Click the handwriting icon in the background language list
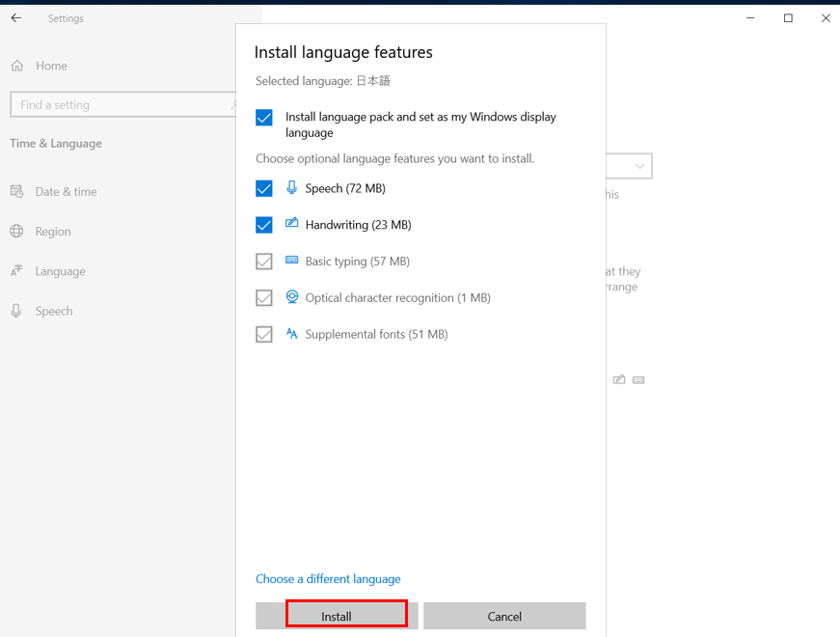This screenshot has width=840, height=637. tap(619, 379)
